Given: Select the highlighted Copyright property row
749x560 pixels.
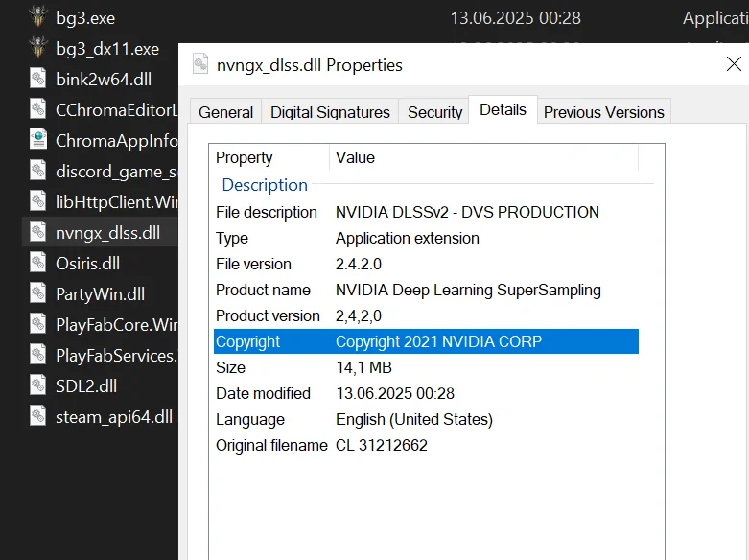Looking at the screenshot, I should tap(426, 341).
